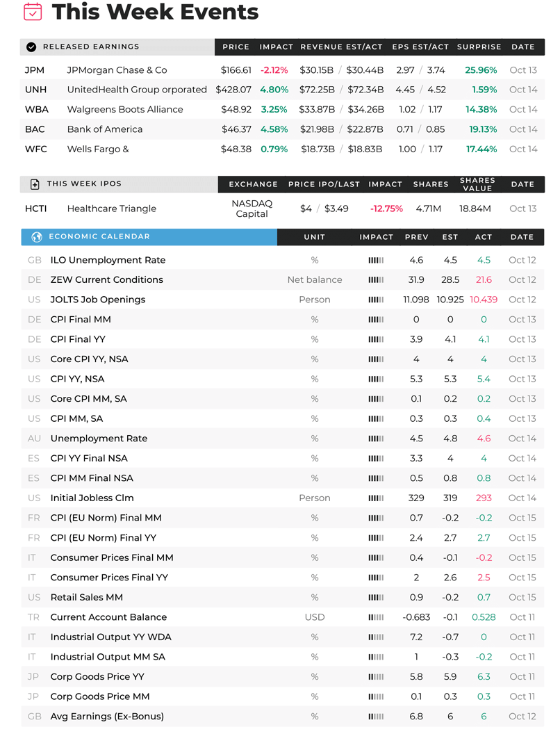Screen dimensions: 560x743
Task: Select the JPM ticker symbol
Action: (x=35, y=70)
